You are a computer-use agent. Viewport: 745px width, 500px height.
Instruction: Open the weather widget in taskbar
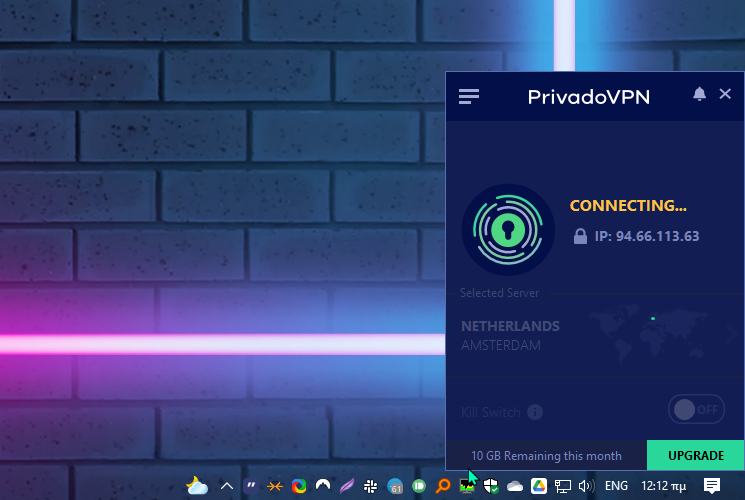click(197, 486)
